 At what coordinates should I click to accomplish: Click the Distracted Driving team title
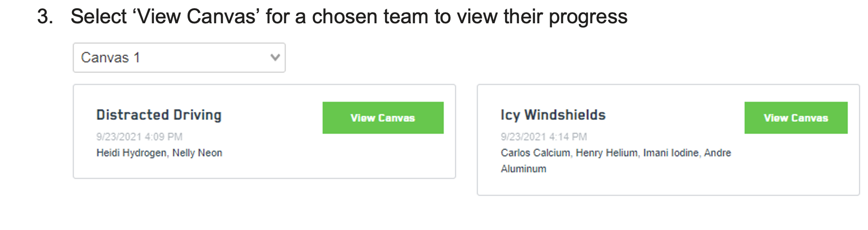(x=159, y=115)
